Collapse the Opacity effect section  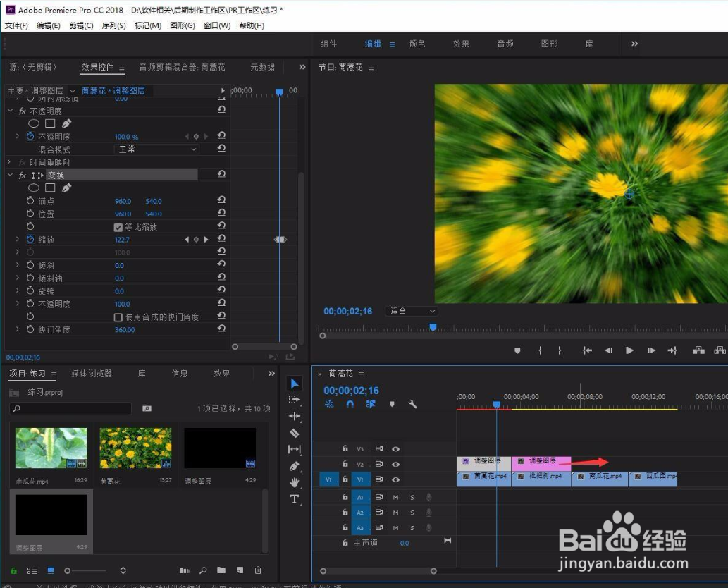pyautogui.click(x=10, y=111)
